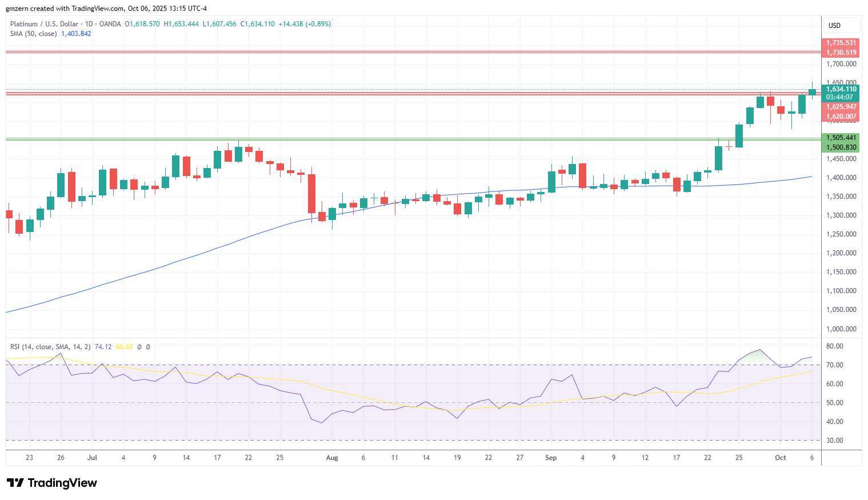This screenshot has width=868, height=500.
Task: Click the red price label 1,620.007
Action: 840,117
